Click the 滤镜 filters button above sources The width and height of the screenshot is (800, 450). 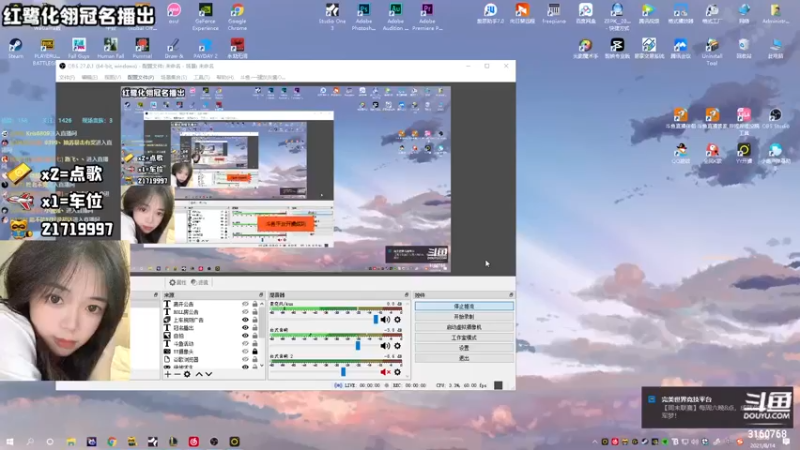coord(199,282)
